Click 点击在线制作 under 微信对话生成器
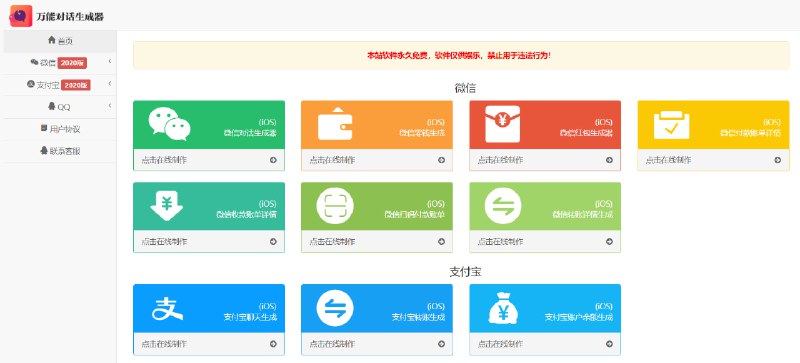Viewport: 800px width, 363px height. pos(164,160)
